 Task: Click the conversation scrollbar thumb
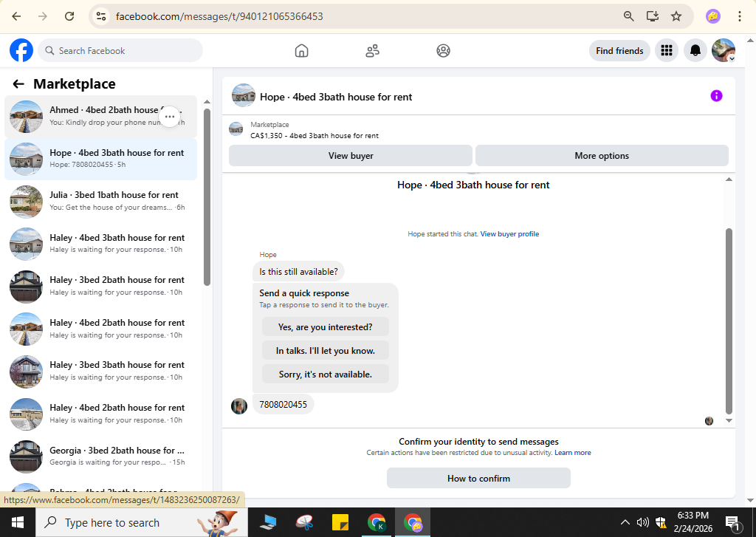[729, 321]
